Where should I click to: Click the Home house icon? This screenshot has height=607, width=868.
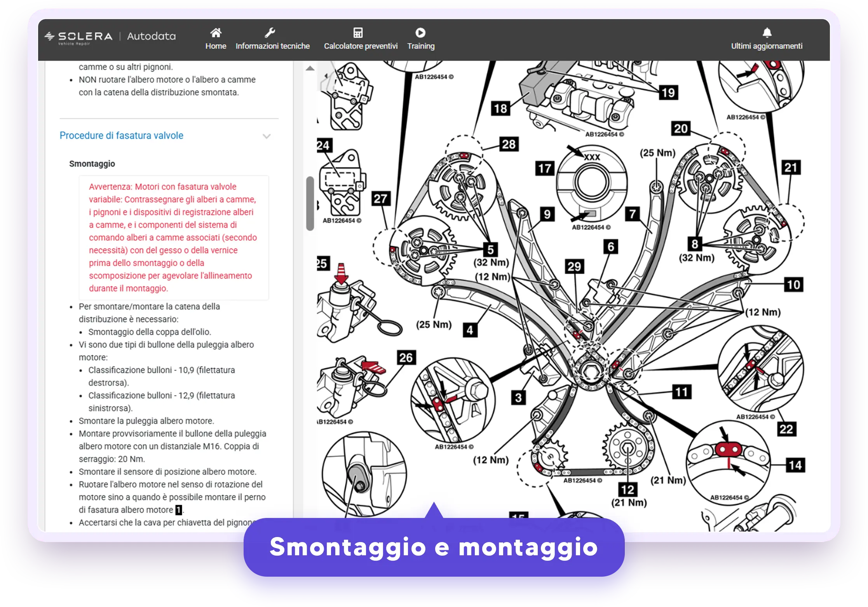216,33
